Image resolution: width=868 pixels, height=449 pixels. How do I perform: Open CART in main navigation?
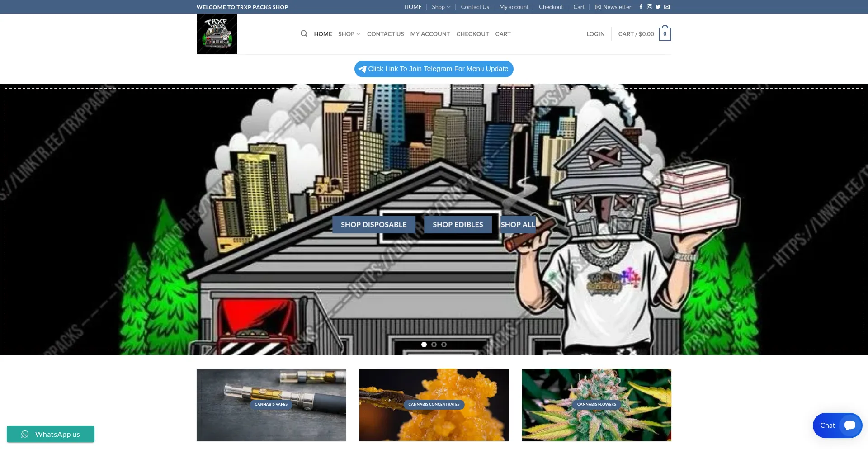coord(503,34)
